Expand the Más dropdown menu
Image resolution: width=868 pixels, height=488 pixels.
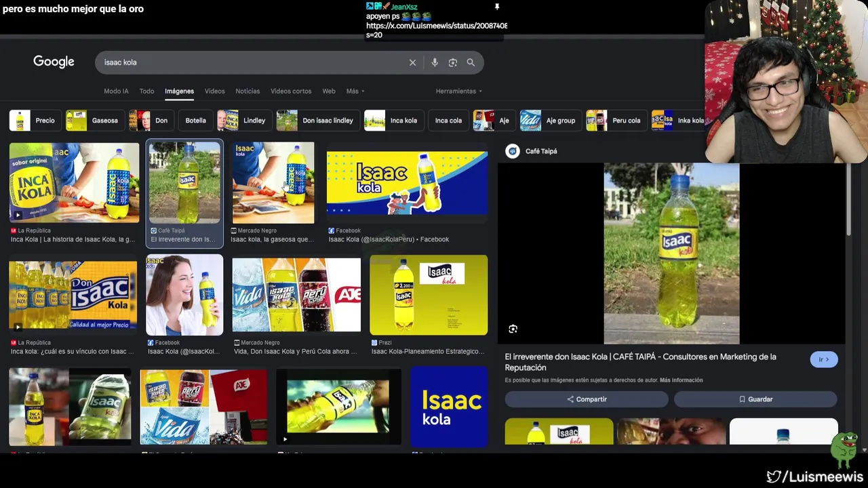coord(355,91)
